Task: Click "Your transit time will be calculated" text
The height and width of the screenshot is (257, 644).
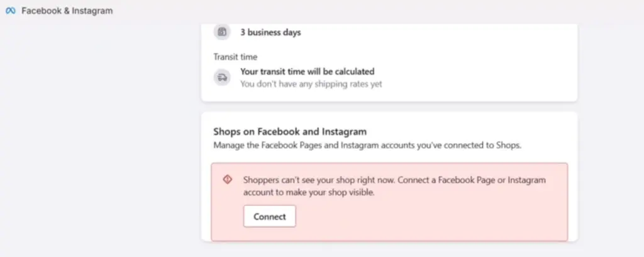Action: click(x=307, y=72)
